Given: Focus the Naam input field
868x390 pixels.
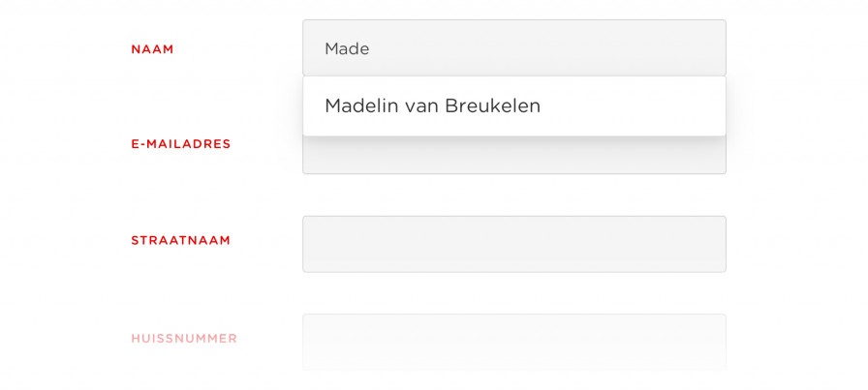Looking at the screenshot, I should pos(513,48).
